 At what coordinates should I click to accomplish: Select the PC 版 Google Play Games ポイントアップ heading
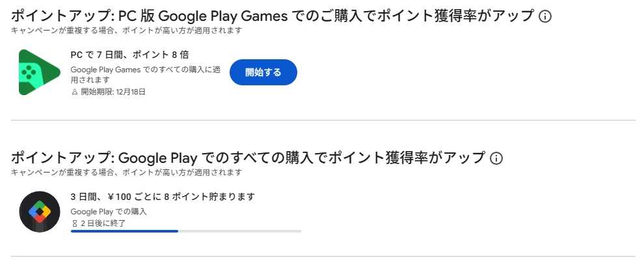click(273, 16)
